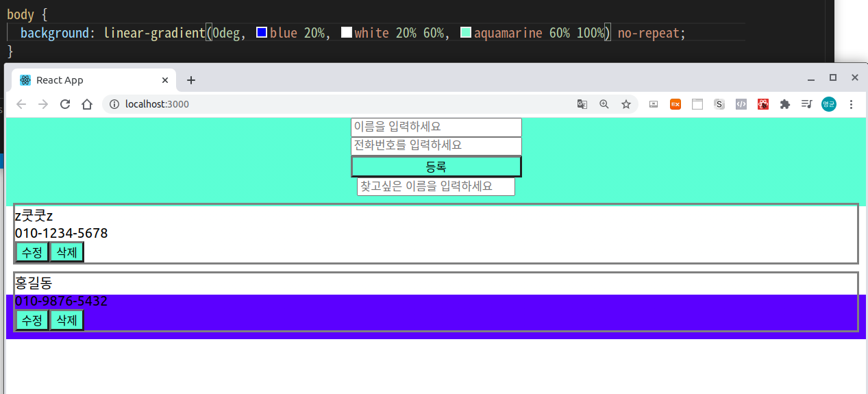This screenshot has width=868, height=394.
Task: Click the localhost:3000 address bar URL
Action: coord(157,104)
